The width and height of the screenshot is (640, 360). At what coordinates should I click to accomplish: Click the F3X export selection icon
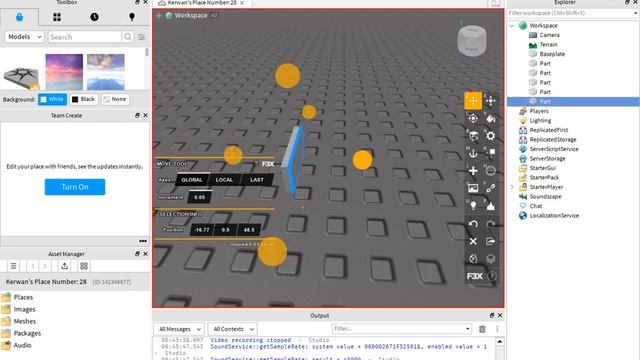tap(491, 241)
